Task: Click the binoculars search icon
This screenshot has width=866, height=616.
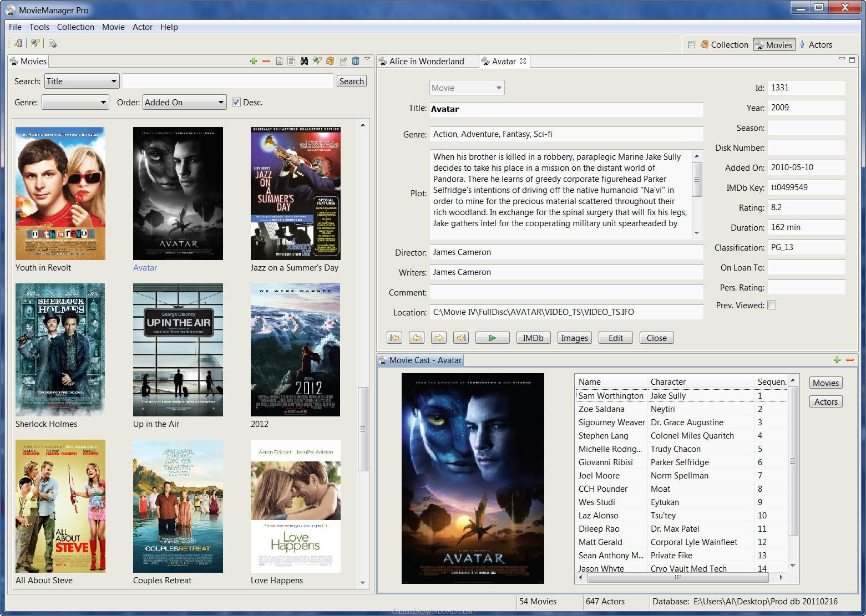Action: (x=304, y=61)
